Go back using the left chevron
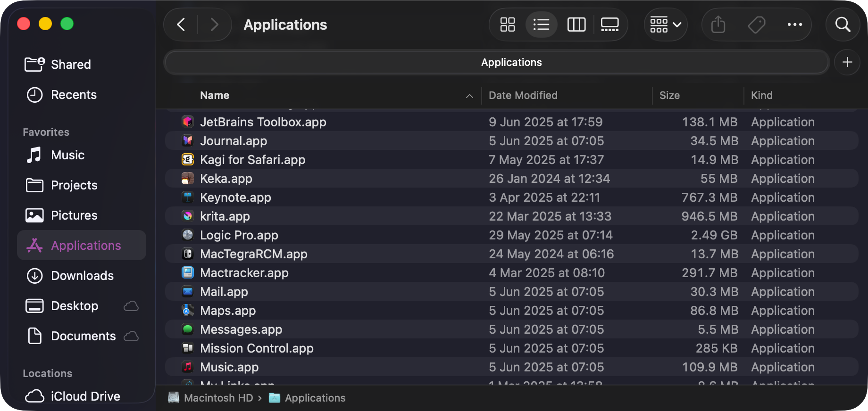The height and width of the screenshot is (411, 868). (181, 25)
